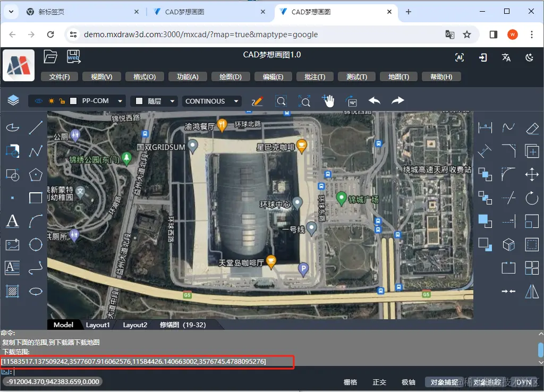Expand the CONTINOUS linetype dropdown
The height and width of the screenshot is (392, 544).
236,101
